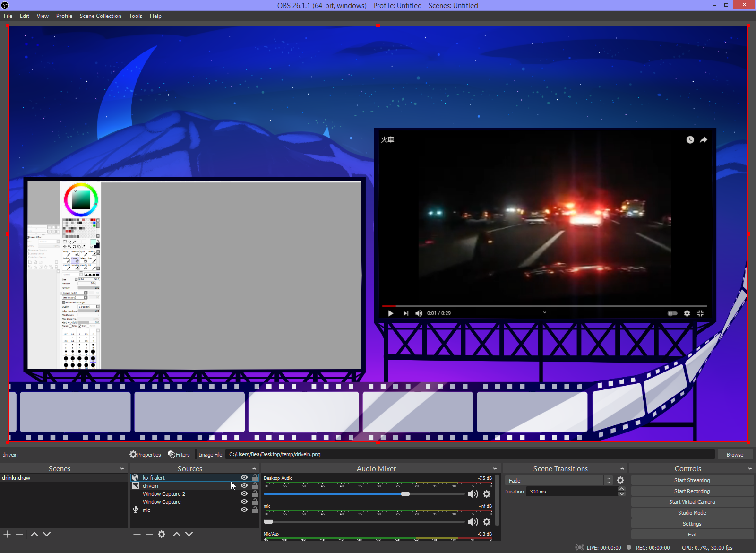Browse for an image file

point(735,455)
